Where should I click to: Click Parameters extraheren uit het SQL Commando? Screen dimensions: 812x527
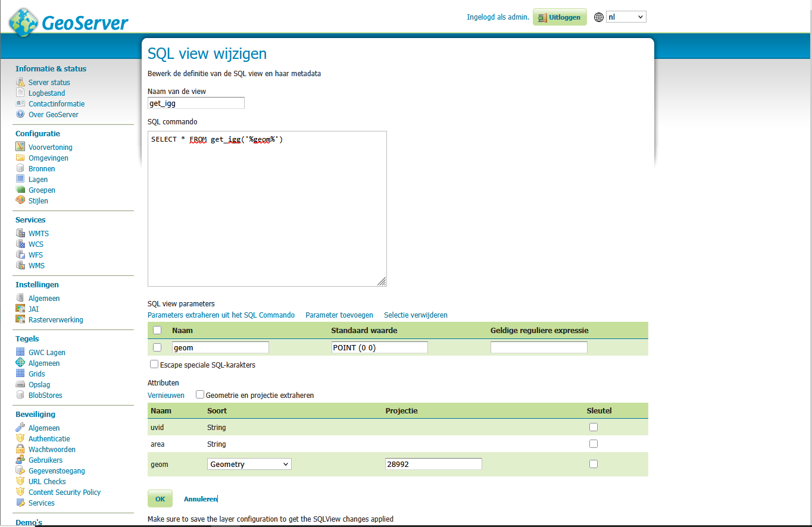click(x=221, y=315)
